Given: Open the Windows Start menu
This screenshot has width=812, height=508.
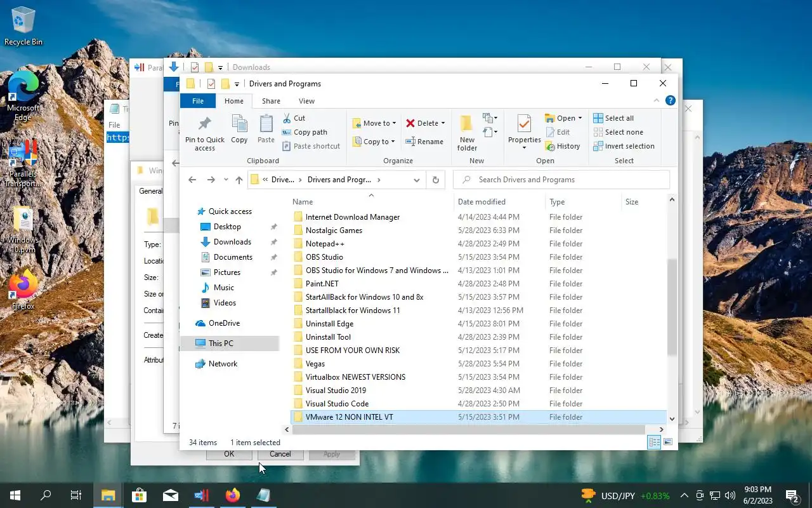Looking at the screenshot, I should pyautogui.click(x=15, y=495).
